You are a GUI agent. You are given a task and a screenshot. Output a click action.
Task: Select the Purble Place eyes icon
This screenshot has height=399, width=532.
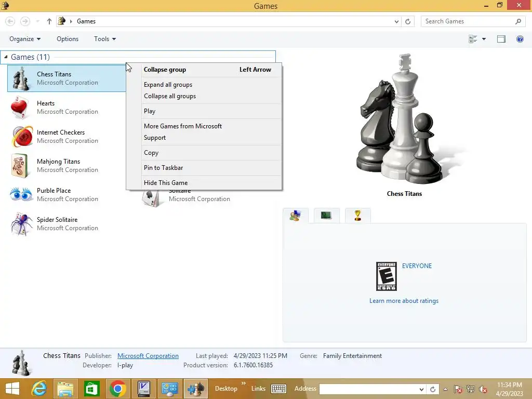21,194
